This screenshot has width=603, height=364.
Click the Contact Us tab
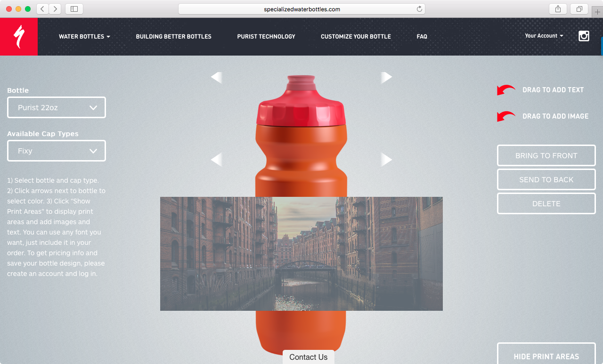(309, 357)
